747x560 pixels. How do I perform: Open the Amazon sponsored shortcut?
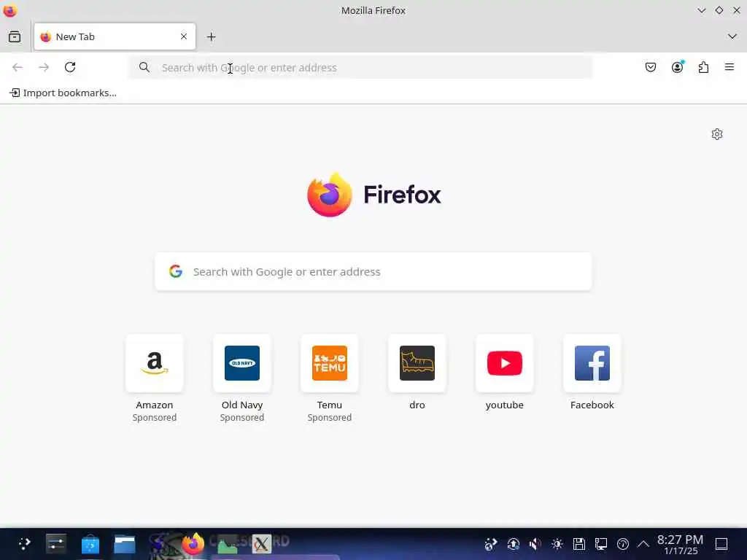tap(155, 363)
